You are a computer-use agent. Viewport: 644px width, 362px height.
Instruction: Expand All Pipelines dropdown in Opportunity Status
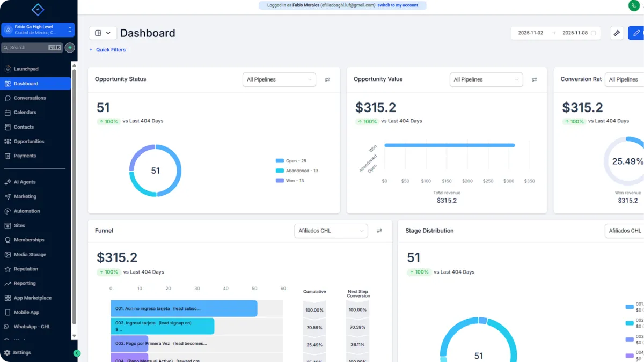pyautogui.click(x=279, y=80)
